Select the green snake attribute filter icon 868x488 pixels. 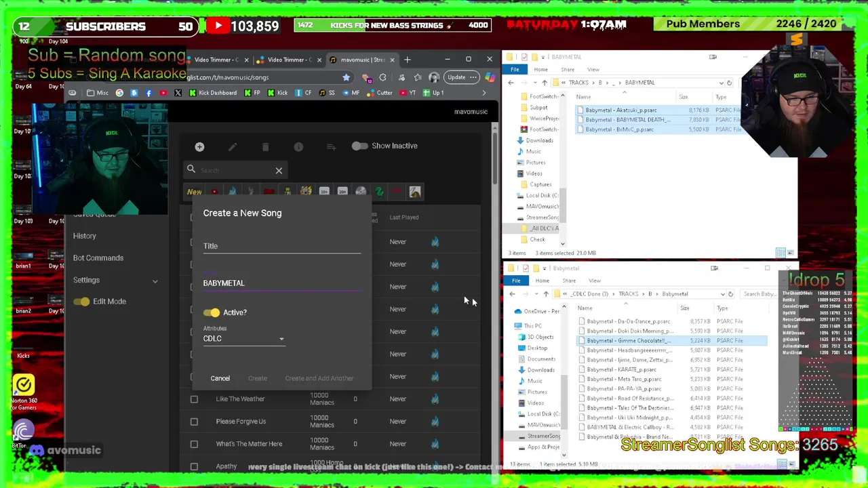click(379, 192)
